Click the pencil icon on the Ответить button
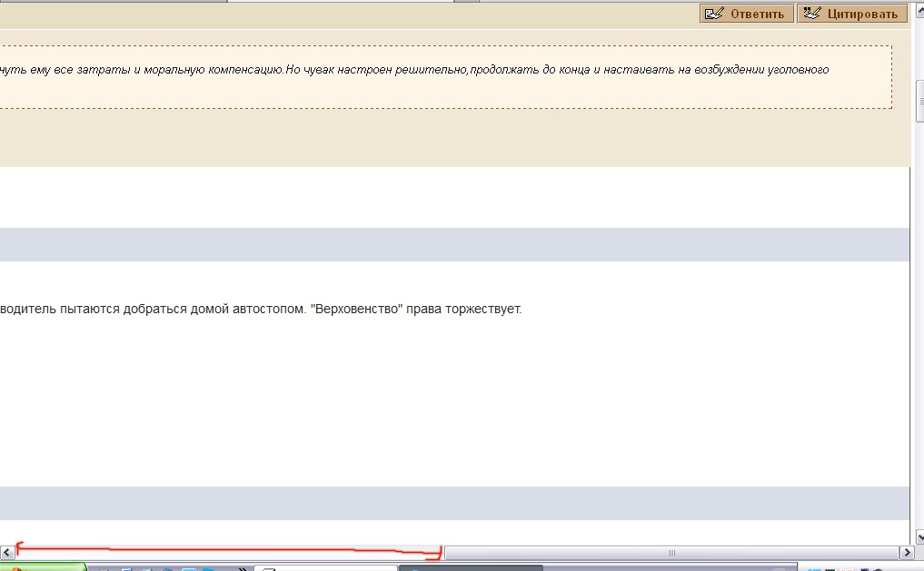 point(714,14)
